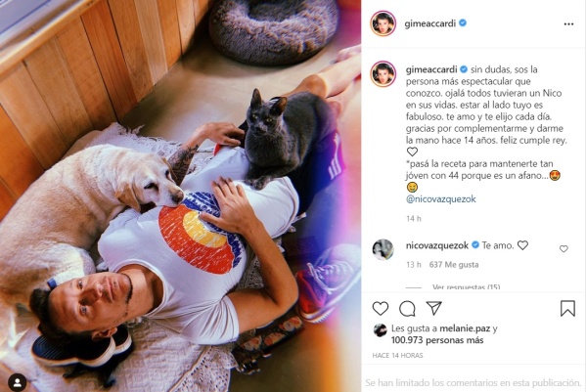
Task: Like nicovazquezok's comment with small heart
Action: (x=563, y=248)
